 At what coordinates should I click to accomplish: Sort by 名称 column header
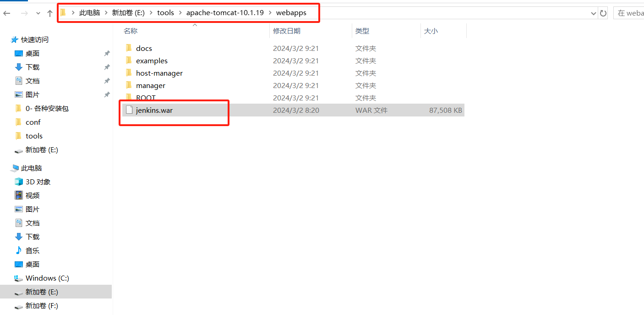(131, 31)
